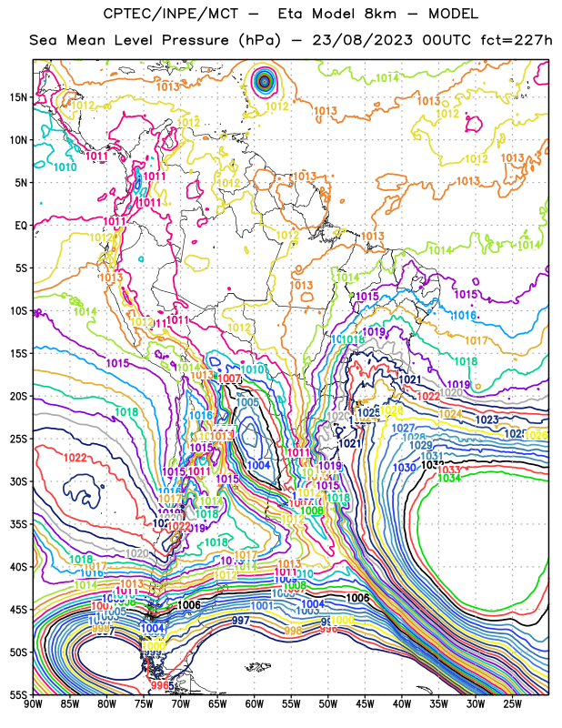Click the 40W longitude label
The height and width of the screenshot is (728, 562).
(402, 704)
